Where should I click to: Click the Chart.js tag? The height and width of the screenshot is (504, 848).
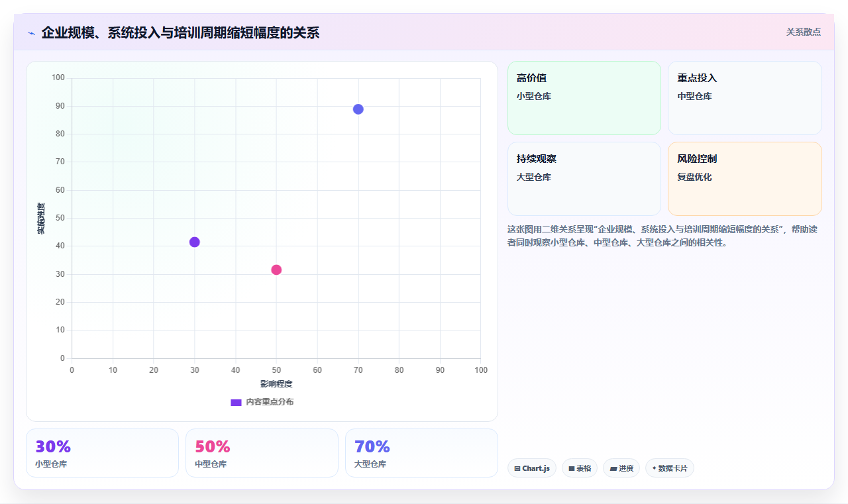coord(532,468)
